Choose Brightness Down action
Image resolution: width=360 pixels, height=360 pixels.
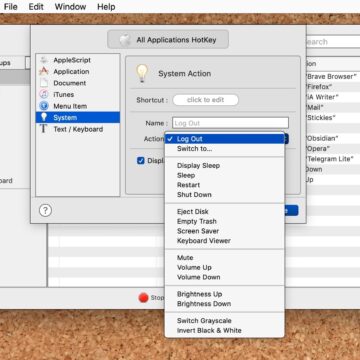tap(225, 304)
